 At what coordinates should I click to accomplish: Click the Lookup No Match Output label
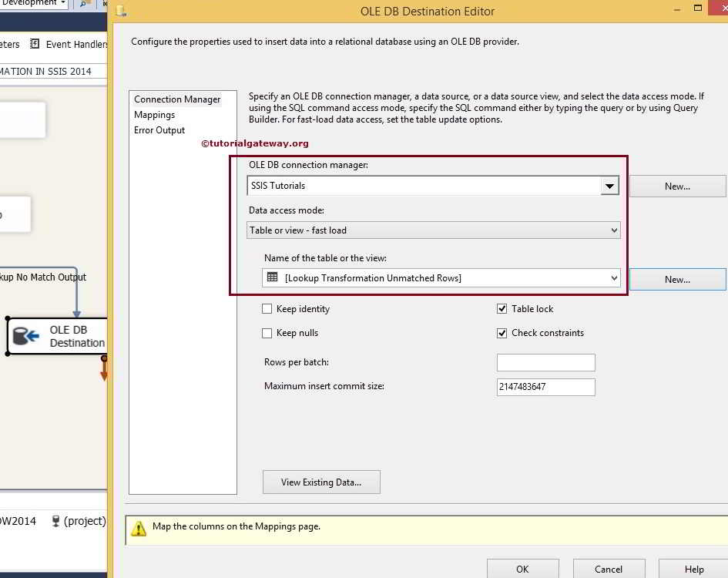(x=42, y=277)
